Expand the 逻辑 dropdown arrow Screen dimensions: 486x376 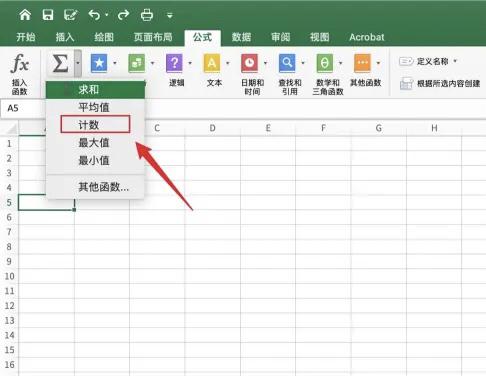190,63
